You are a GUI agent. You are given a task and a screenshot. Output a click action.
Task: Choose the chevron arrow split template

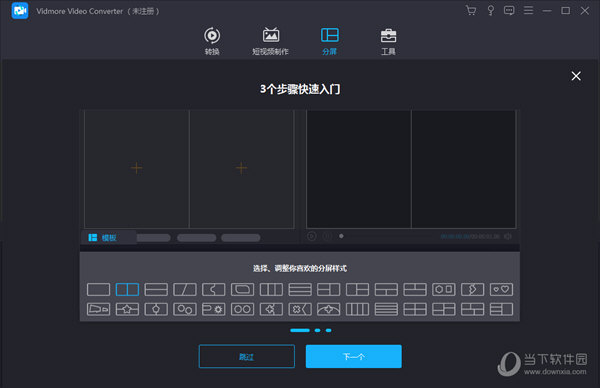click(473, 290)
